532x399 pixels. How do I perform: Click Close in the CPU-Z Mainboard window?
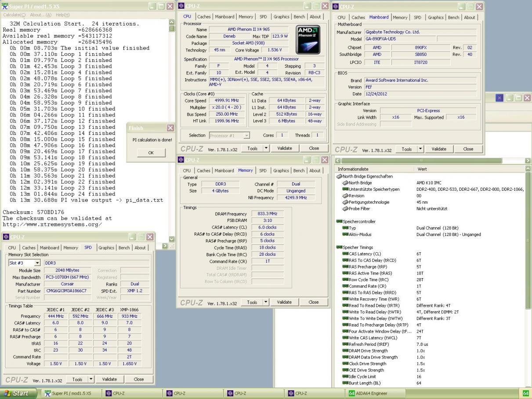point(468,149)
